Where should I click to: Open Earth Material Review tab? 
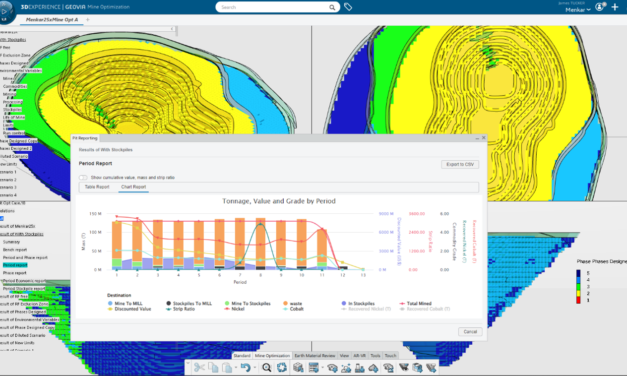pos(315,355)
